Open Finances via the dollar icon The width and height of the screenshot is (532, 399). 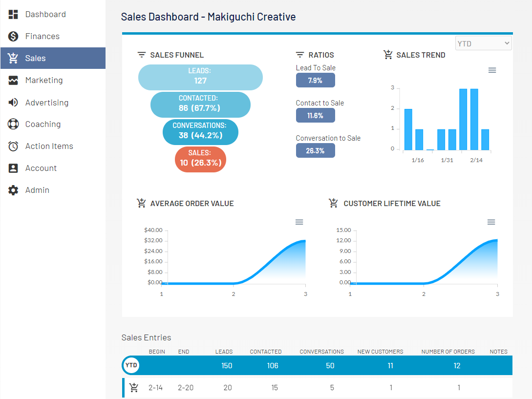[13, 36]
